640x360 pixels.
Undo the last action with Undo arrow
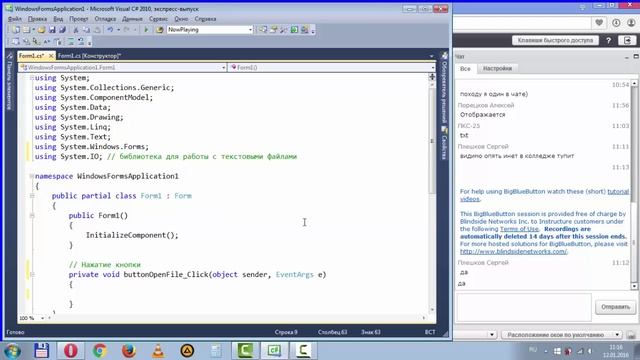[110, 30]
